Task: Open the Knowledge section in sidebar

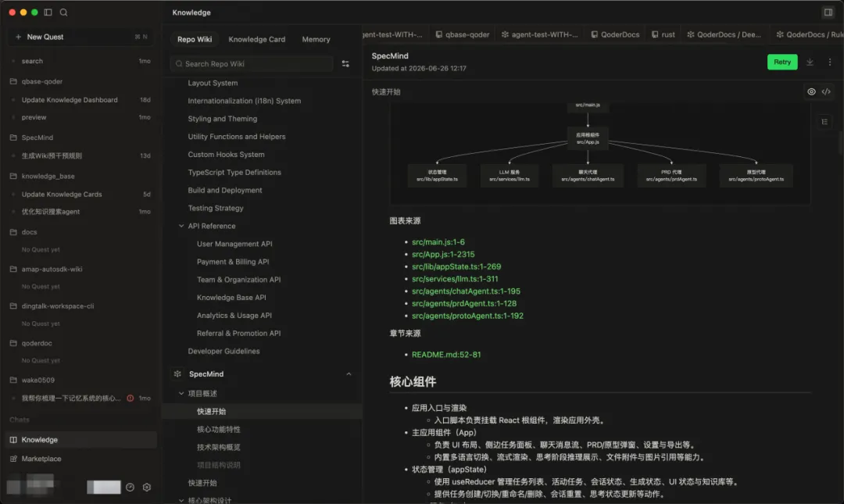Action: click(80, 439)
